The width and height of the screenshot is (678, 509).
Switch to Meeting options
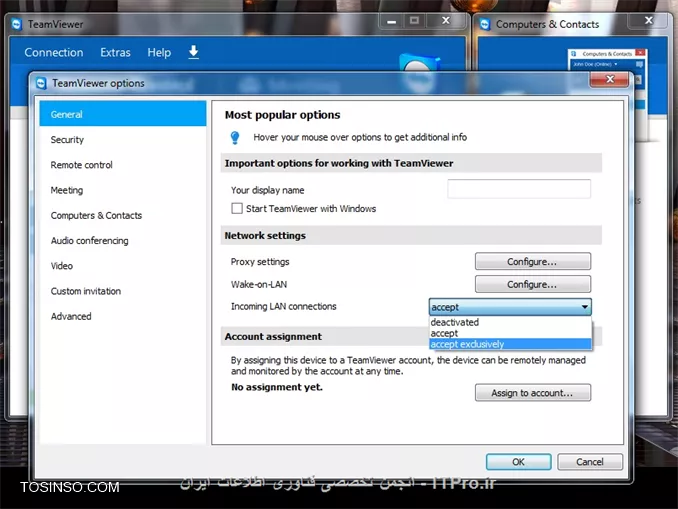(123, 190)
